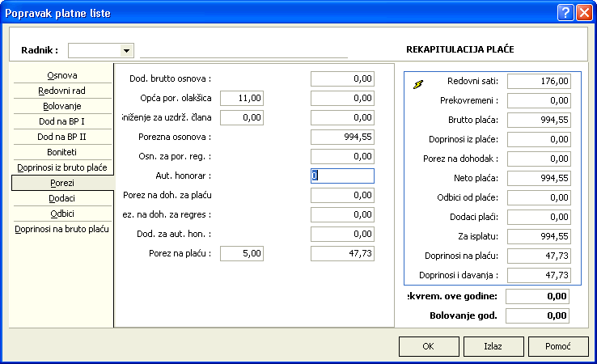Click the Opća por. olakšica 11,00 field
This screenshot has height=364, width=597.
coord(243,98)
